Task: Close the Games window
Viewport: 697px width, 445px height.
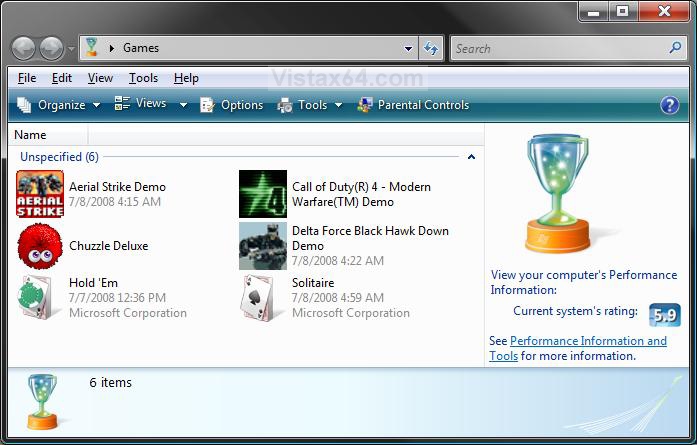Action: tap(664, 12)
